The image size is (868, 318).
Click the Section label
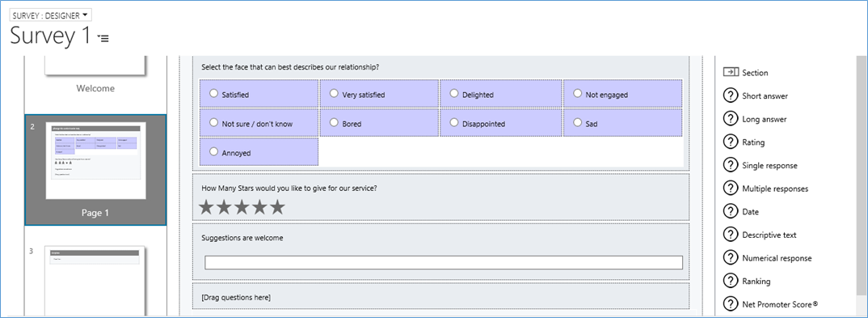755,73
